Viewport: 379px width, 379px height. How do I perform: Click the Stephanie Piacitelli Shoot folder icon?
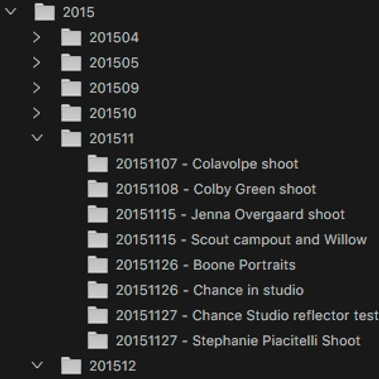tap(98, 341)
